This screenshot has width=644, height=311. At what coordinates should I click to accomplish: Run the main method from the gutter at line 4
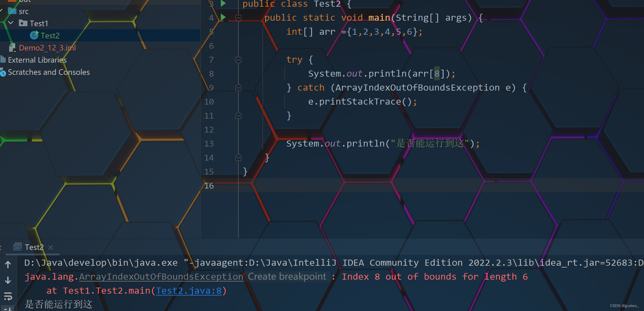(223, 17)
